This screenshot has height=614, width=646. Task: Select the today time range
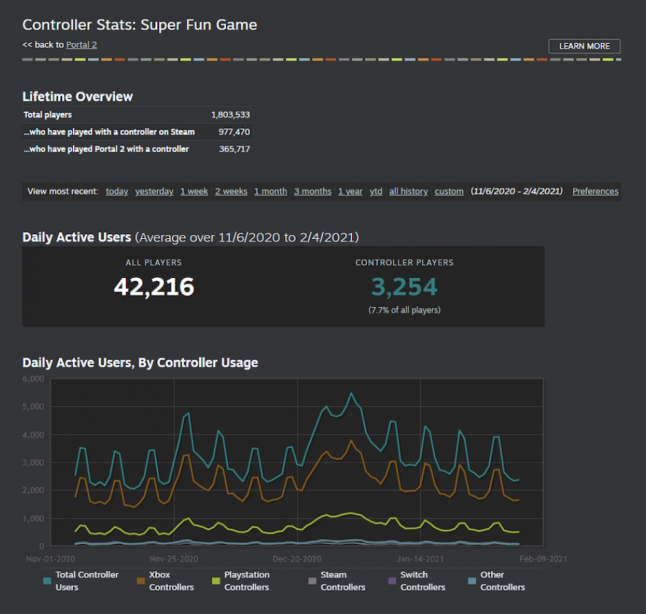[117, 191]
